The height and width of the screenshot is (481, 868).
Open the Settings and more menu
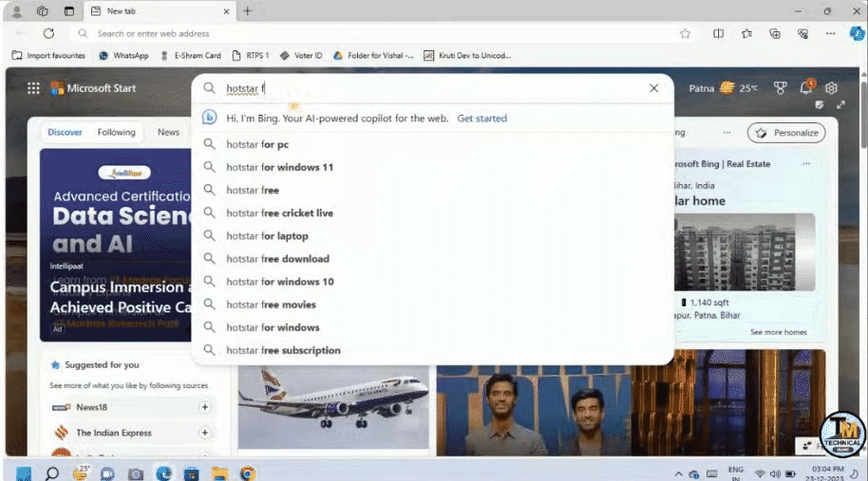830,34
